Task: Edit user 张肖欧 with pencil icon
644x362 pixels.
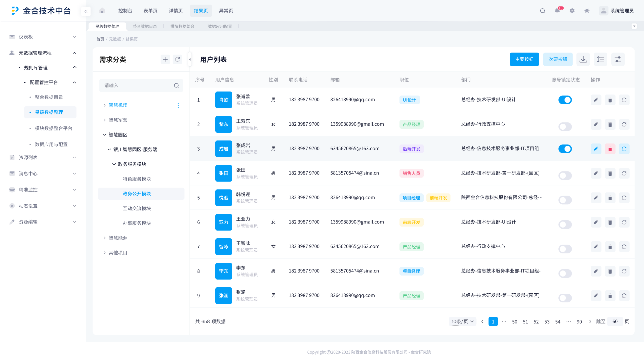Action: tap(596, 100)
